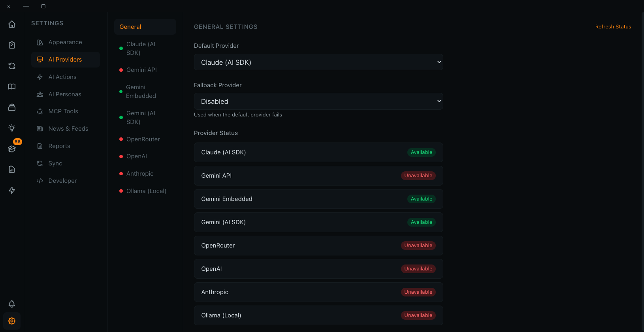Click Unavailable badge for OpenAI

coord(418,269)
